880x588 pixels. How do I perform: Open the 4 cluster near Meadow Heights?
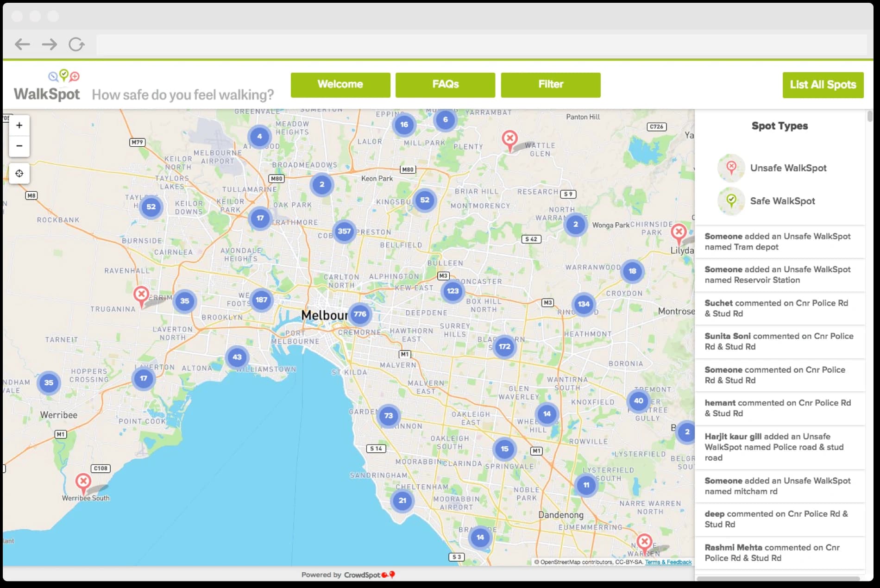coord(259,137)
